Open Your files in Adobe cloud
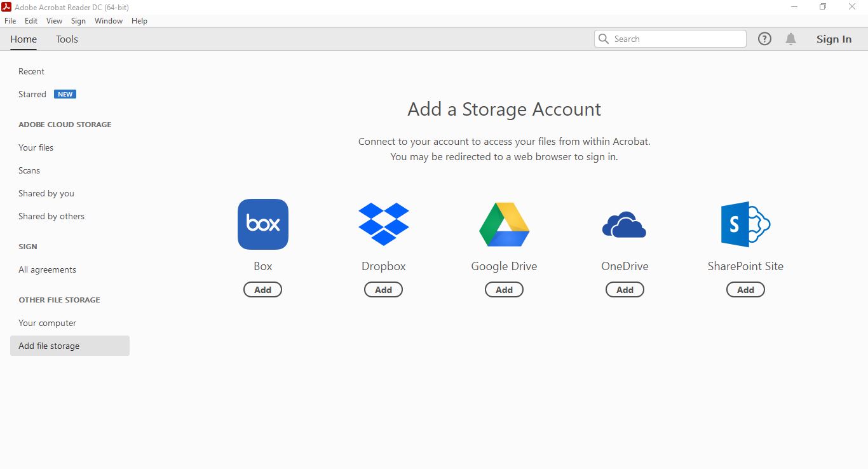868x469 pixels. click(x=36, y=147)
